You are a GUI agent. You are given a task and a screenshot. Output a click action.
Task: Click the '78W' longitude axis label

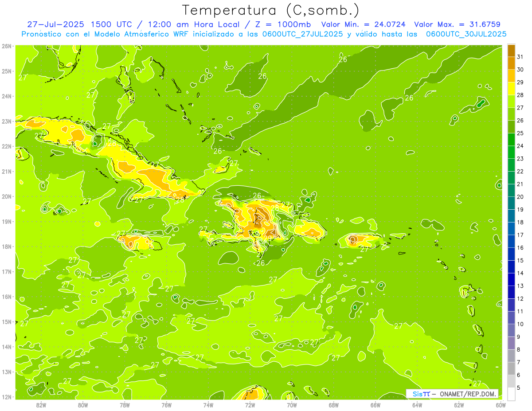[x=125, y=405]
